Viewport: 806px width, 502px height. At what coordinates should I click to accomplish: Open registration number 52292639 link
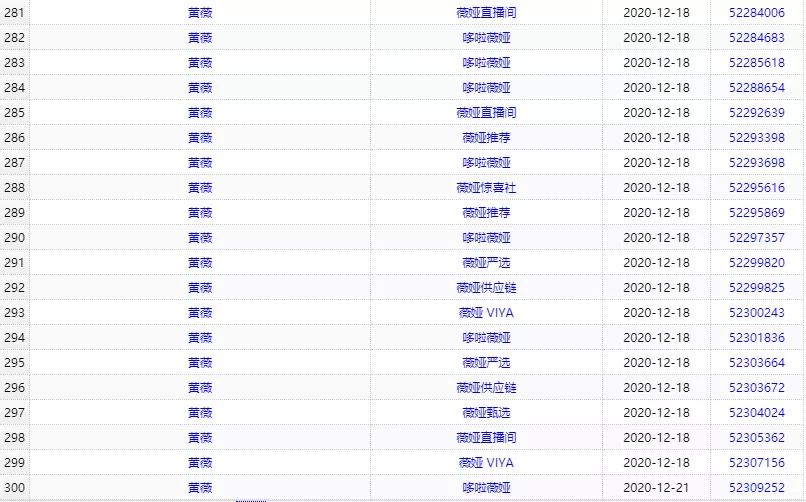757,113
